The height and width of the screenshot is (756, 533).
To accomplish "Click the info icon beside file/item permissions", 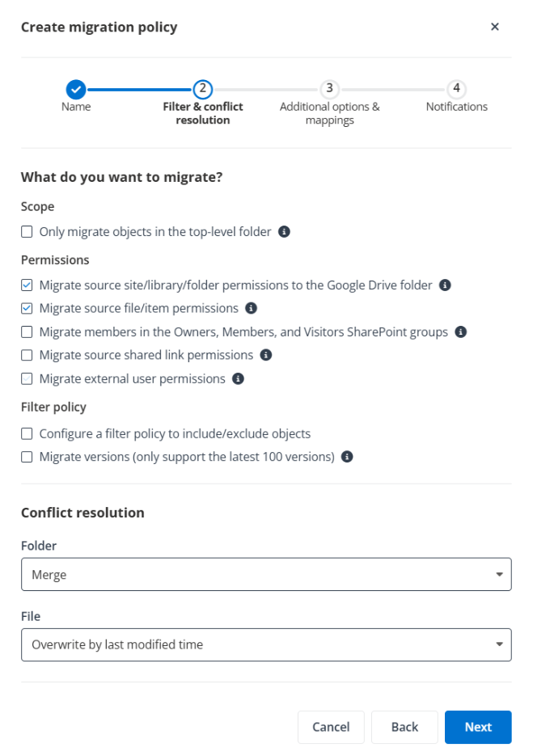I will 251,308.
